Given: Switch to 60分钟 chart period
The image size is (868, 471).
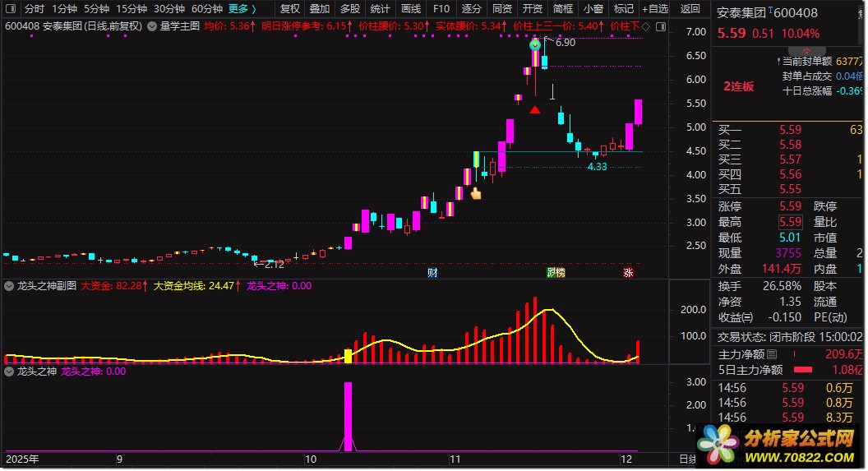Looking at the screenshot, I should click(206, 9).
